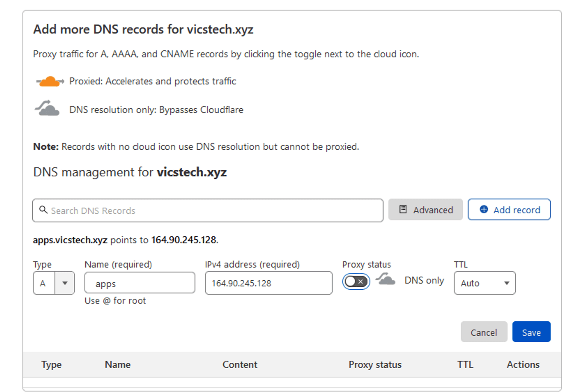This screenshot has height=392, width=575.
Task: Click the magnifier icon in the search box
Action: [43, 210]
